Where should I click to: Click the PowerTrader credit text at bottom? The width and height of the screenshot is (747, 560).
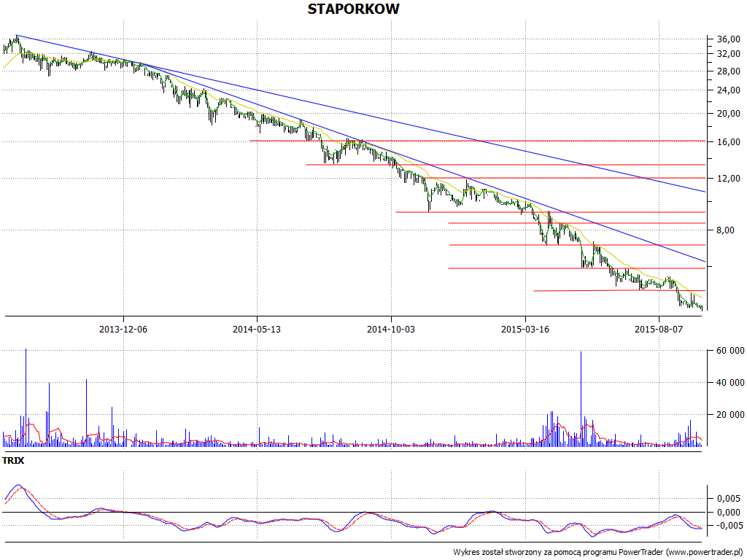(598, 553)
